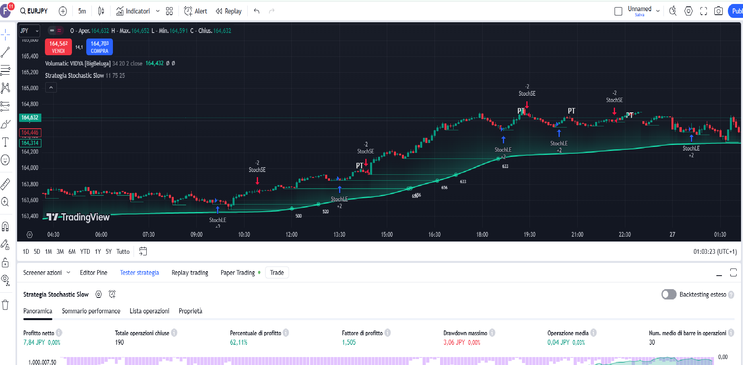Click the Salva link under Unnamed
Image resolution: width=743 pixels, height=365 pixels.
(x=639, y=15)
